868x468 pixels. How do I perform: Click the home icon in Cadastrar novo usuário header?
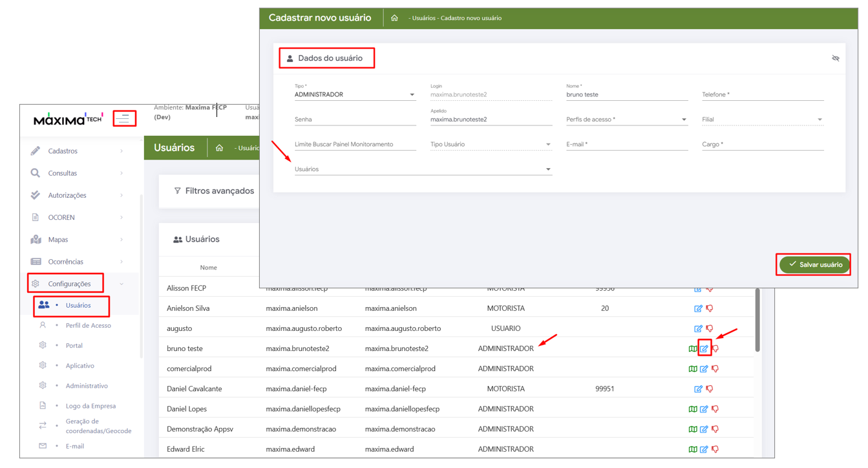click(394, 18)
